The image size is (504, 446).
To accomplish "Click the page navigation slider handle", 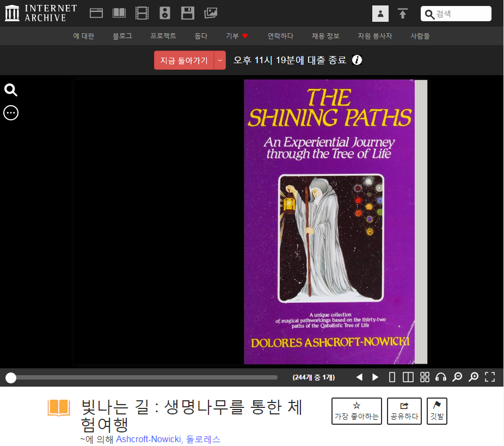I will point(11,378).
